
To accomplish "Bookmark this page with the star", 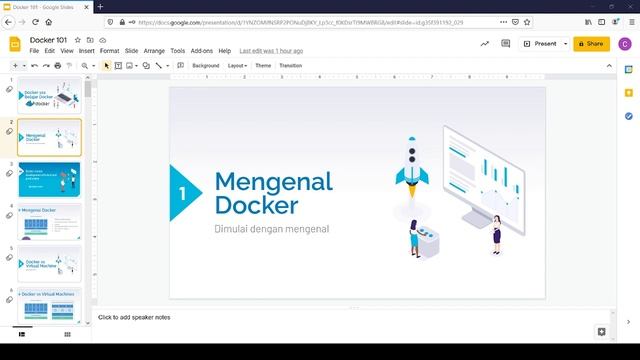I will [527, 22].
